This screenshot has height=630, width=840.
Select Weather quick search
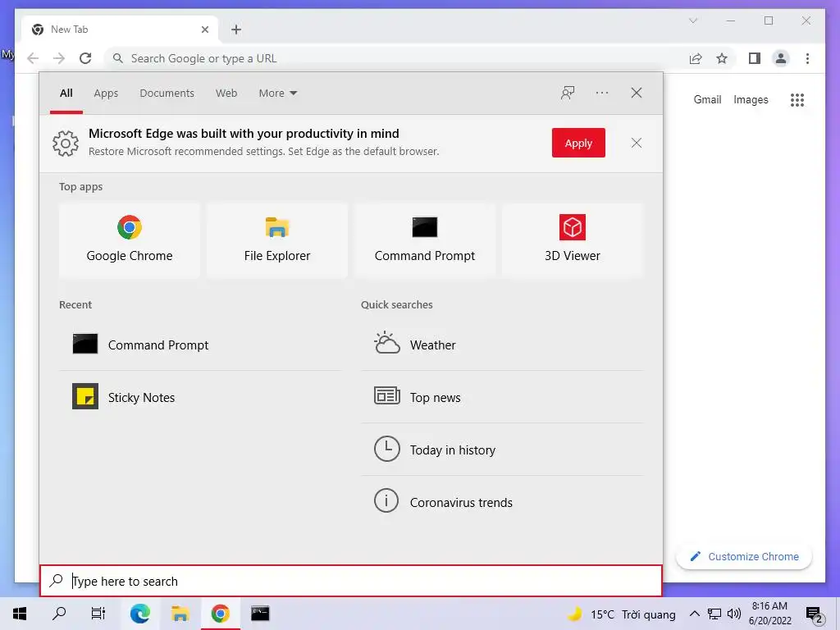(502, 345)
